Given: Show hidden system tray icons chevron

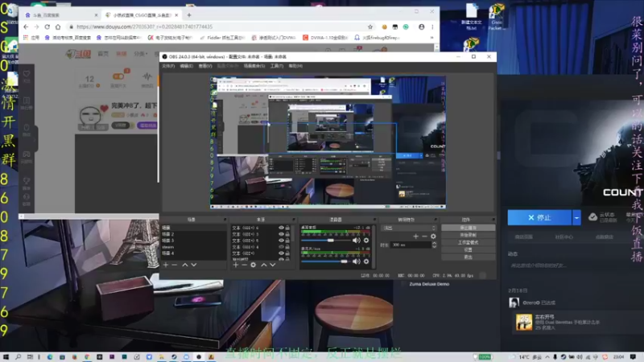Looking at the screenshot, I should coord(547,357).
